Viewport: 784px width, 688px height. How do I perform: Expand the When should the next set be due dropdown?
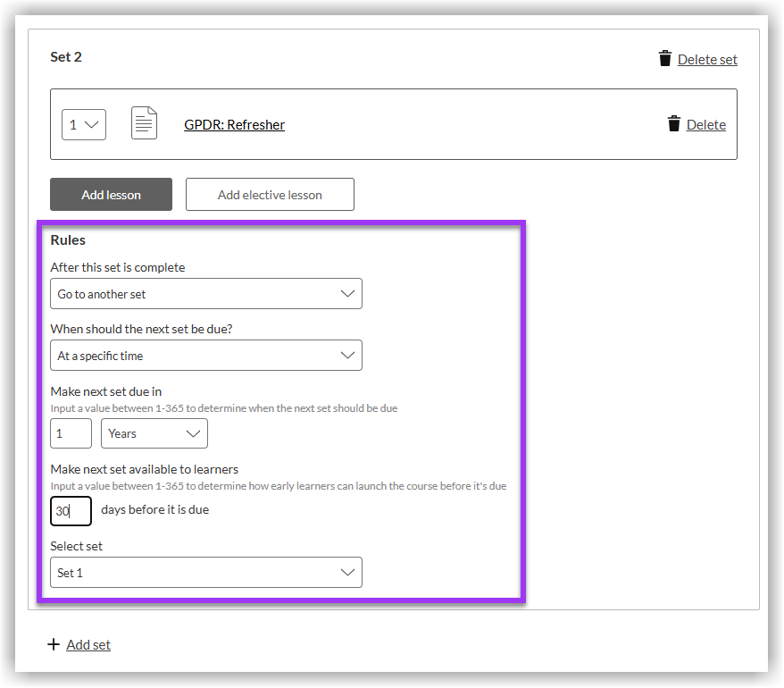click(205, 355)
